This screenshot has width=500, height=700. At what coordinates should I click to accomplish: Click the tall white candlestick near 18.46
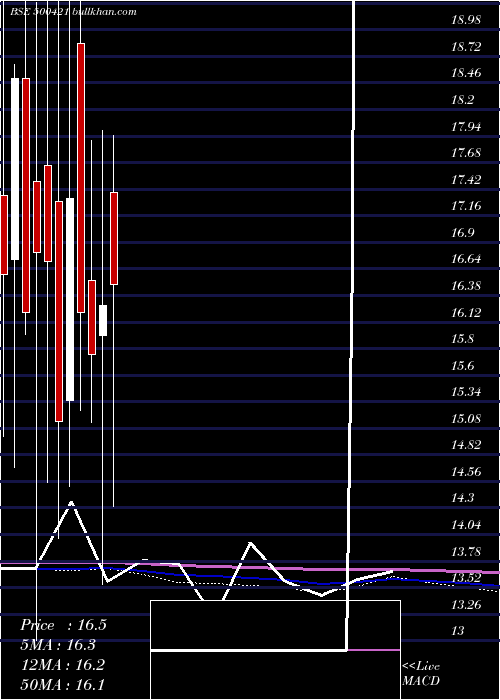pos(15,169)
